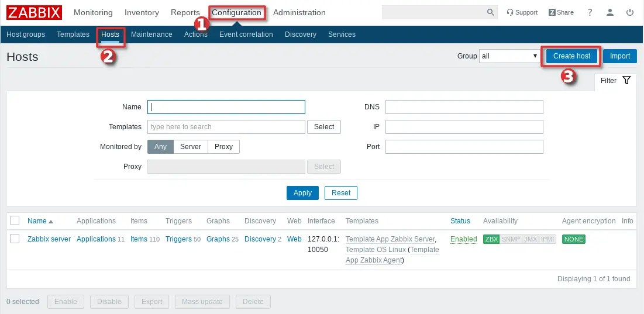
Task: Open Template App Zabbix Agent link
Action: coord(392,255)
